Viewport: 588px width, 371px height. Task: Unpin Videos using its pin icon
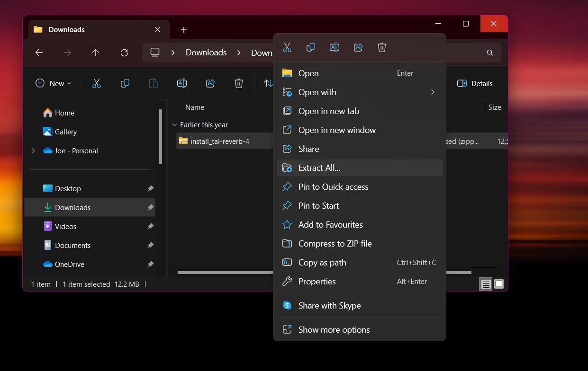click(x=150, y=226)
